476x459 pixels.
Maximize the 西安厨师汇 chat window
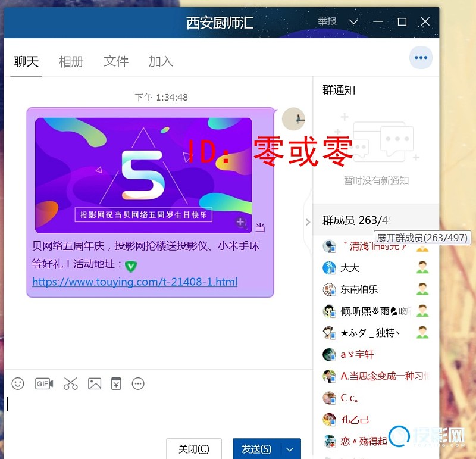click(402, 21)
